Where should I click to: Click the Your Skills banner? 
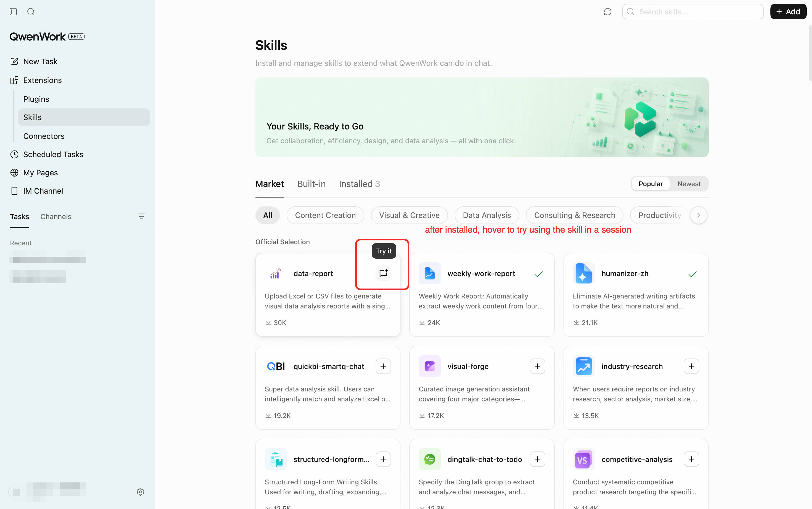click(x=482, y=117)
